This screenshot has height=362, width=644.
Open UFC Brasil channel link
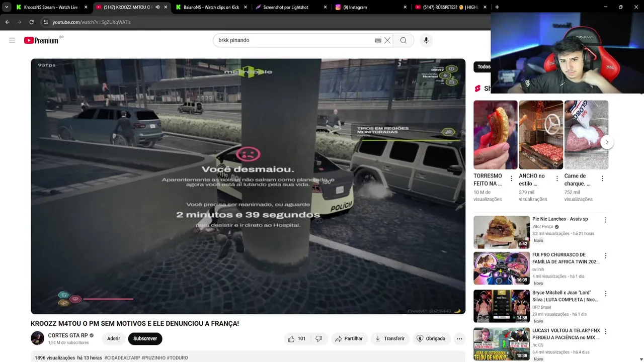pyautogui.click(x=542, y=307)
